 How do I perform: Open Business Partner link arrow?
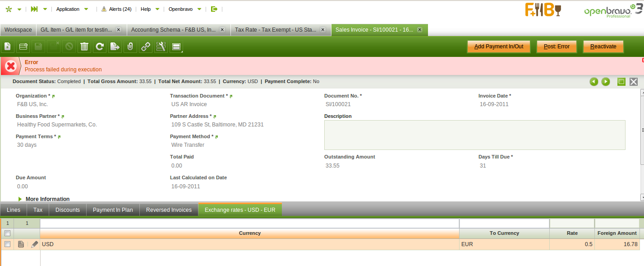63,117
